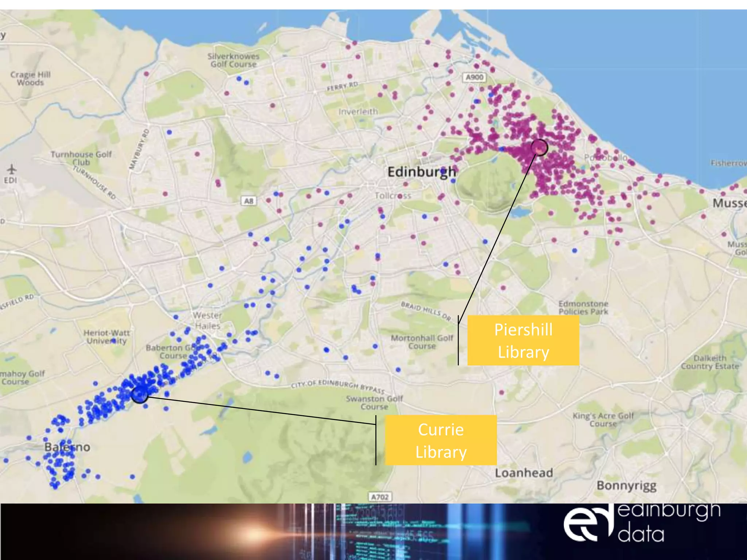The height and width of the screenshot is (560, 747).
Task: Click the Wester Hailes area label
Action: pyautogui.click(x=207, y=320)
